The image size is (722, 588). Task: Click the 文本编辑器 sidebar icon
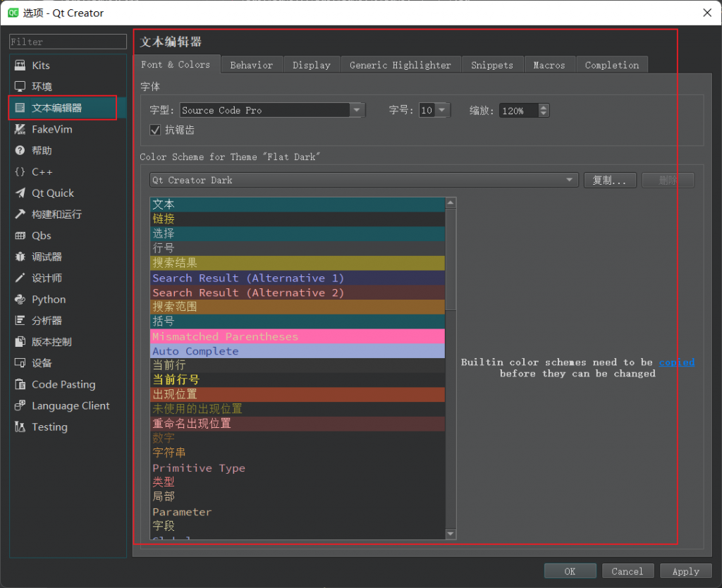[20, 108]
